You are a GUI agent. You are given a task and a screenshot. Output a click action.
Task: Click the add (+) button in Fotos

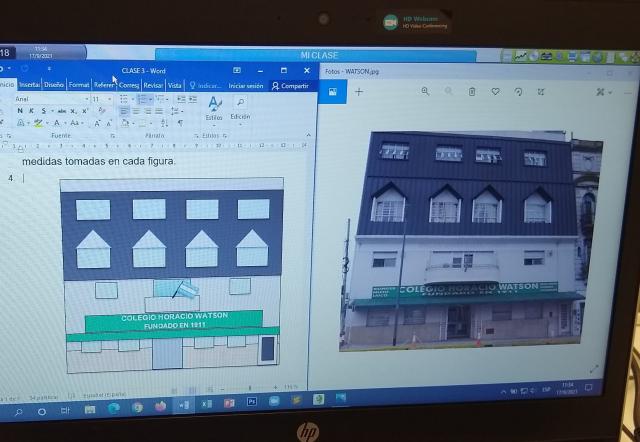(x=359, y=92)
